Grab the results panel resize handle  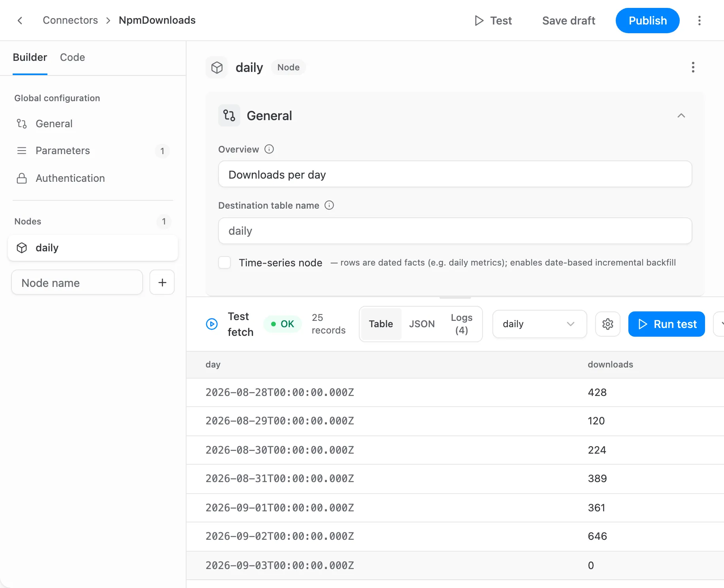(455, 297)
